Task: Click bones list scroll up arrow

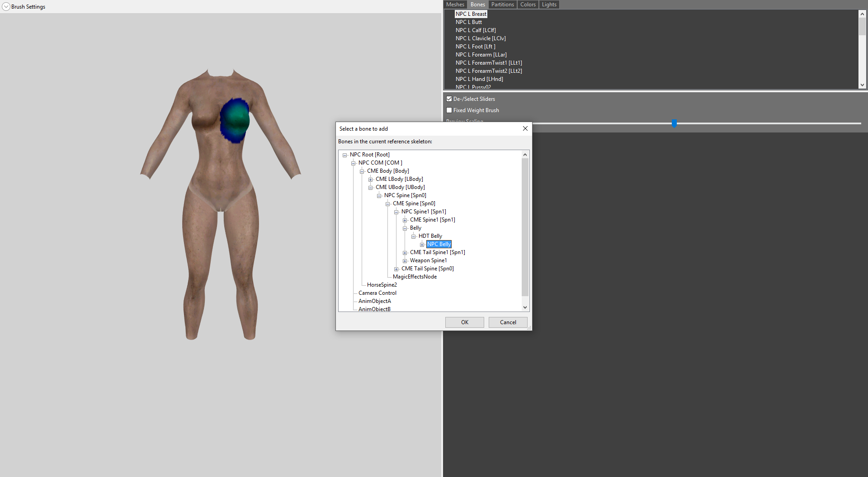Action: 862,14
